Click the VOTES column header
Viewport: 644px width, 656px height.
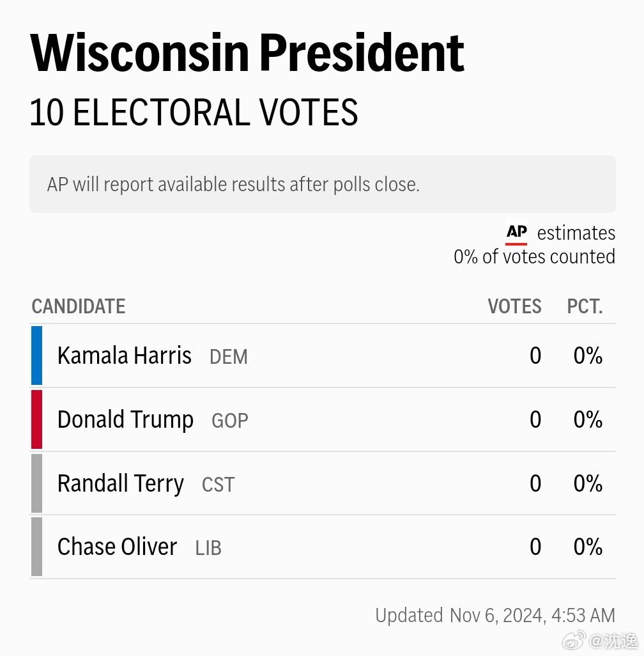click(x=515, y=306)
